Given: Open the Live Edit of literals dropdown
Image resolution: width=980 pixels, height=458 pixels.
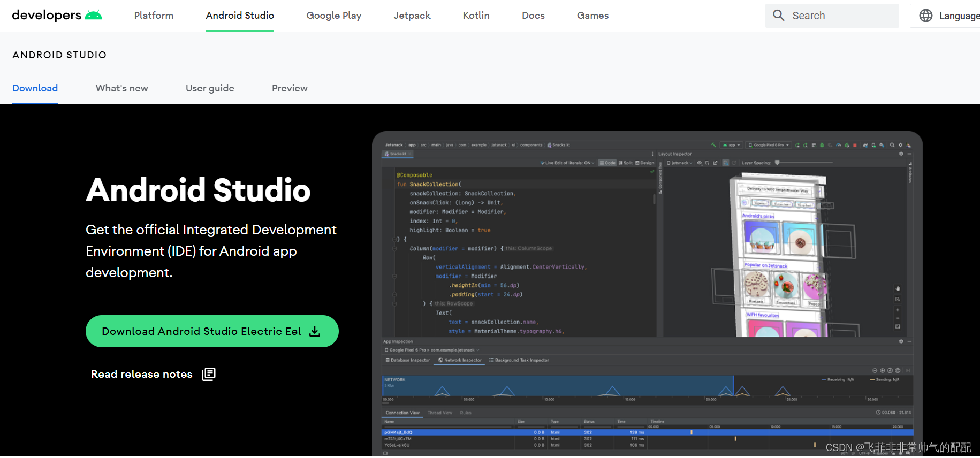Looking at the screenshot, I should coord(567,163).
